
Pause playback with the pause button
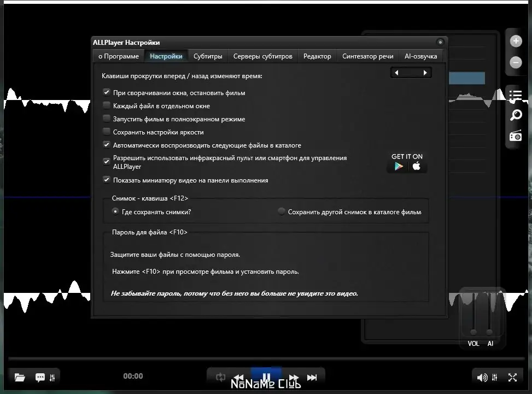tap(266, 377)
